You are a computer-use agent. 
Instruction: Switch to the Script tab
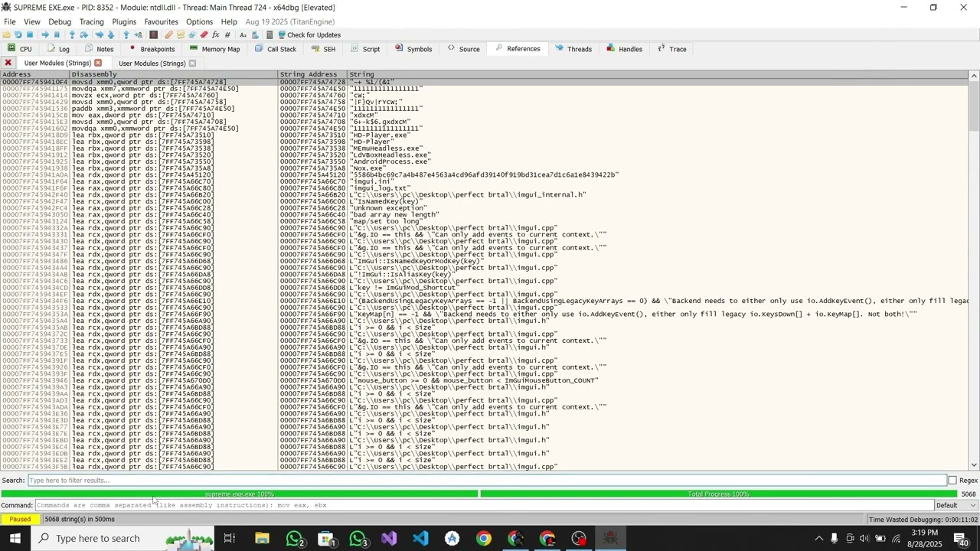[365, 49]
